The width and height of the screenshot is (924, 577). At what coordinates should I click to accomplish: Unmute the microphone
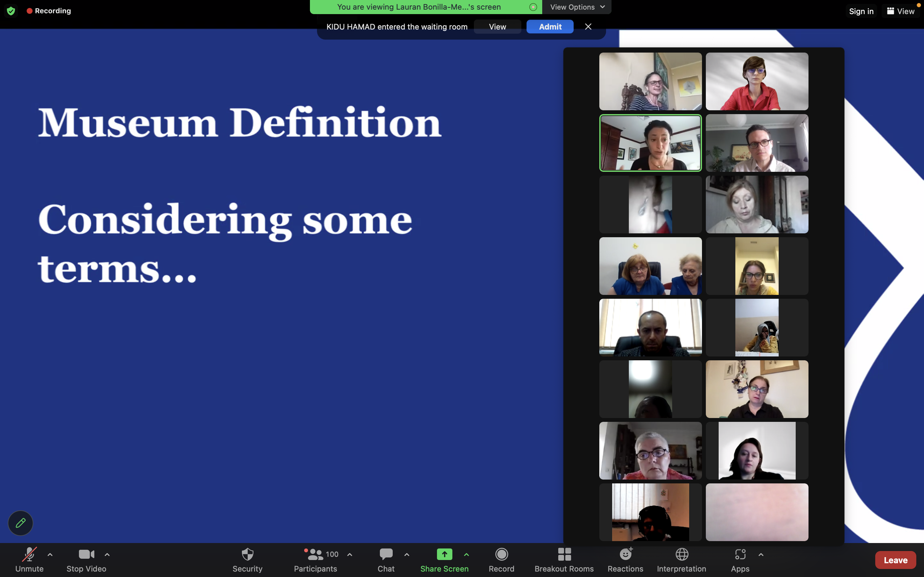(x=30, y=555)
